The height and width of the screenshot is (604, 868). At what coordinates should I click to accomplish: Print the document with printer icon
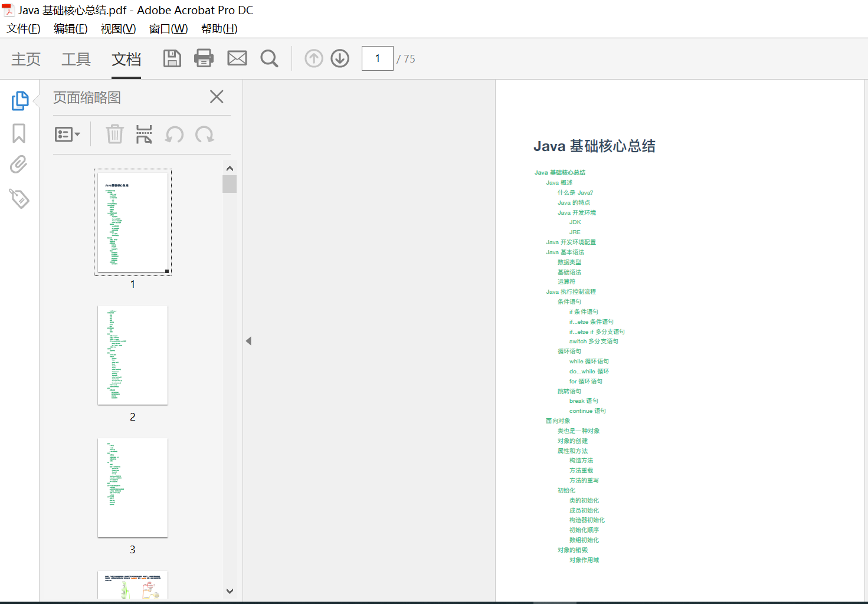pyautogui.click(x=204, y=58)
